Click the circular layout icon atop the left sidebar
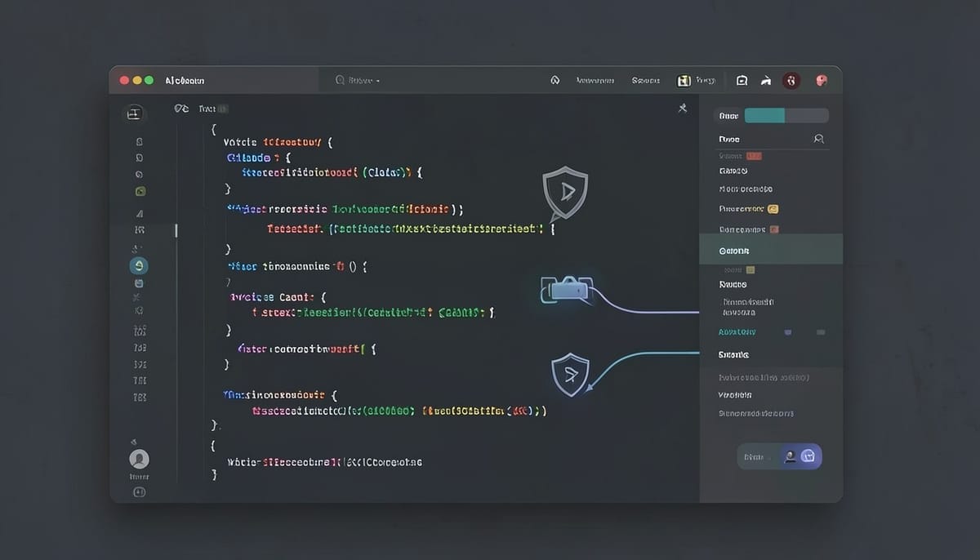 (135, 113)
